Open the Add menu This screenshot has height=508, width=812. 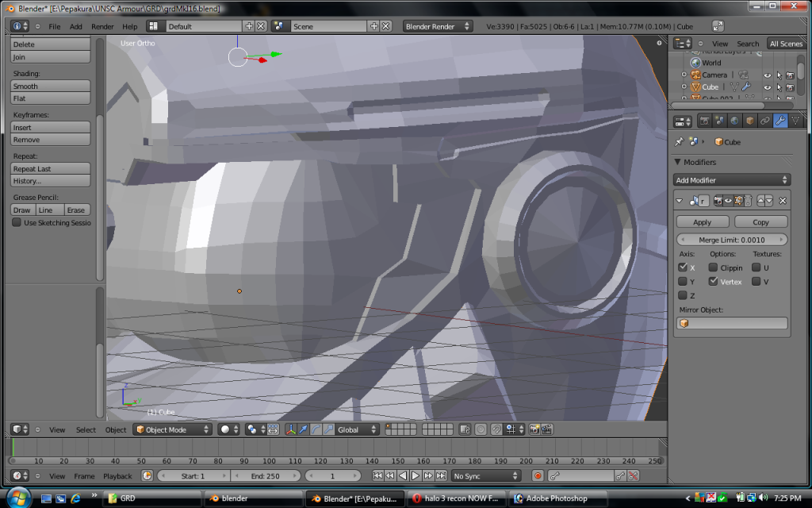click(75, 26)
